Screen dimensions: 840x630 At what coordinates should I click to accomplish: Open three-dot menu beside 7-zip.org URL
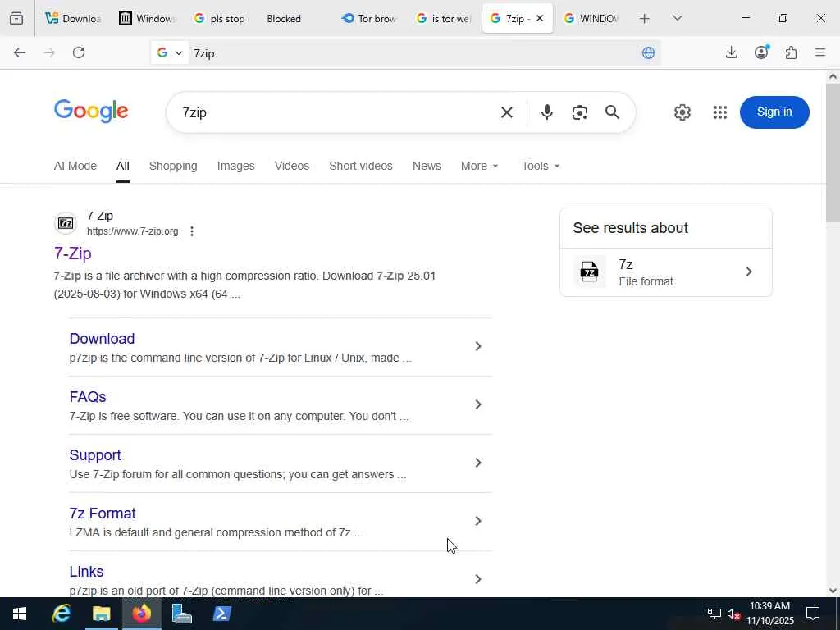192,231
